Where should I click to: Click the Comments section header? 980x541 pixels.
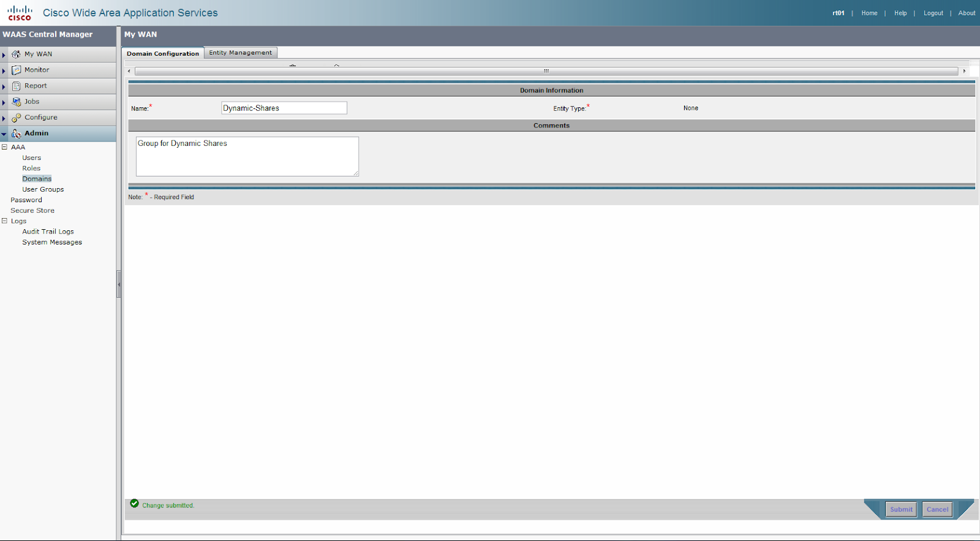[x=551, y=126]
